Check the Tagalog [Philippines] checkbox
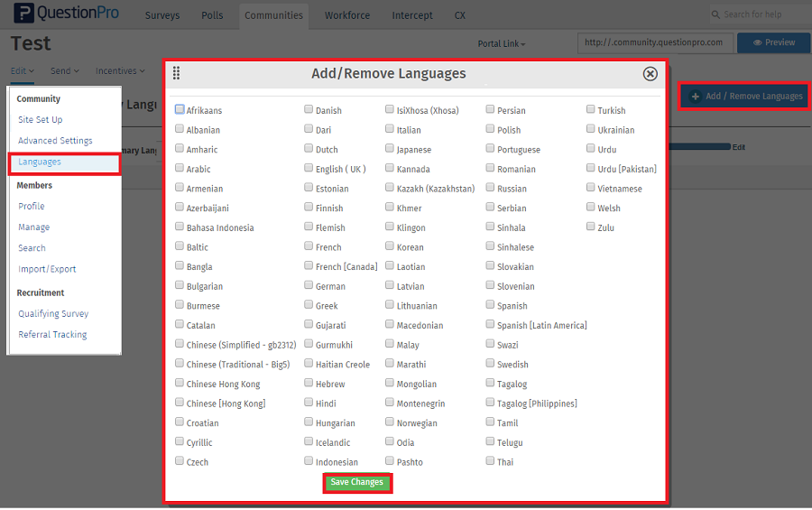 (x=490, y=403)
